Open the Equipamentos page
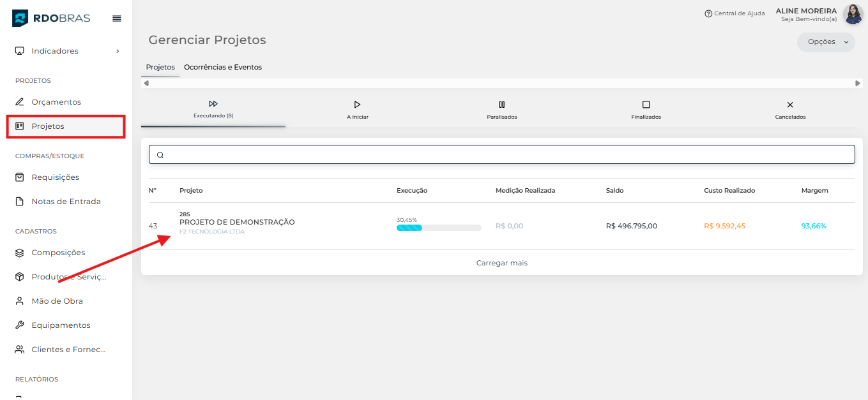The width and height of the screenshot is (868, 400). tap(61, 325)
